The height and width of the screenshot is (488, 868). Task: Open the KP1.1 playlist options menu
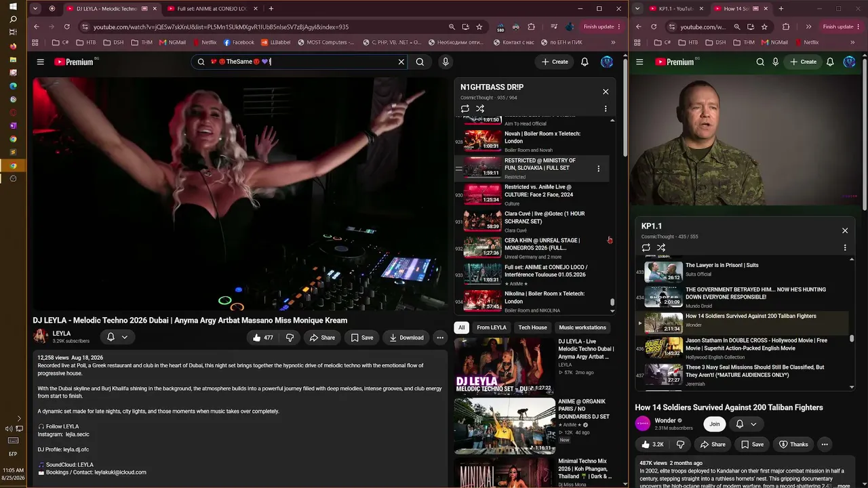[x=845, y=247]
